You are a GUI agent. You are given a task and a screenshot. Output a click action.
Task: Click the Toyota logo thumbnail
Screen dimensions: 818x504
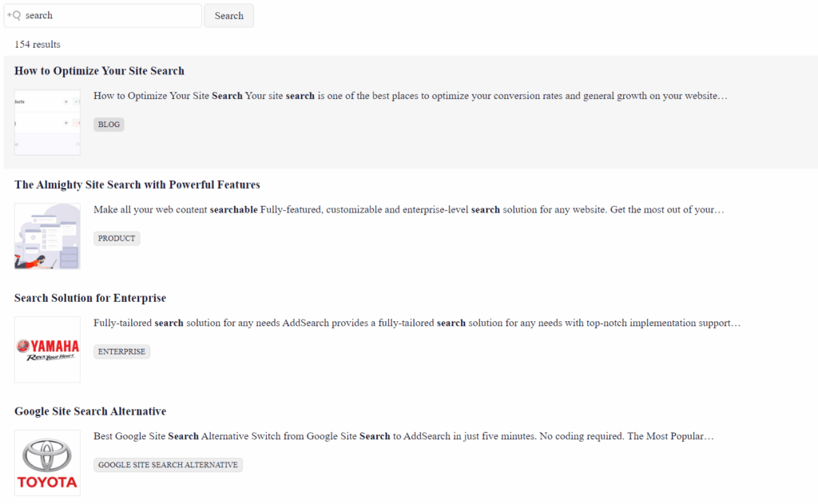click(47, 462)
